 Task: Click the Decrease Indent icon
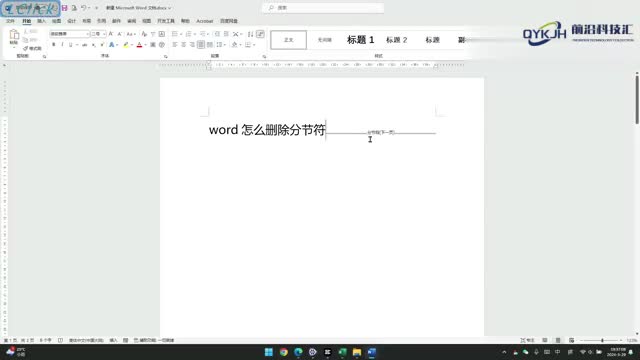click(217, 34)
